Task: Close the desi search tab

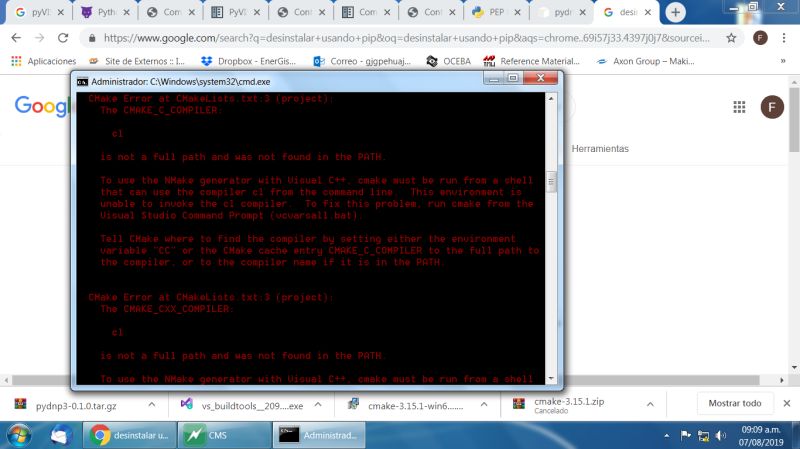Action: (x=648, y=12)
